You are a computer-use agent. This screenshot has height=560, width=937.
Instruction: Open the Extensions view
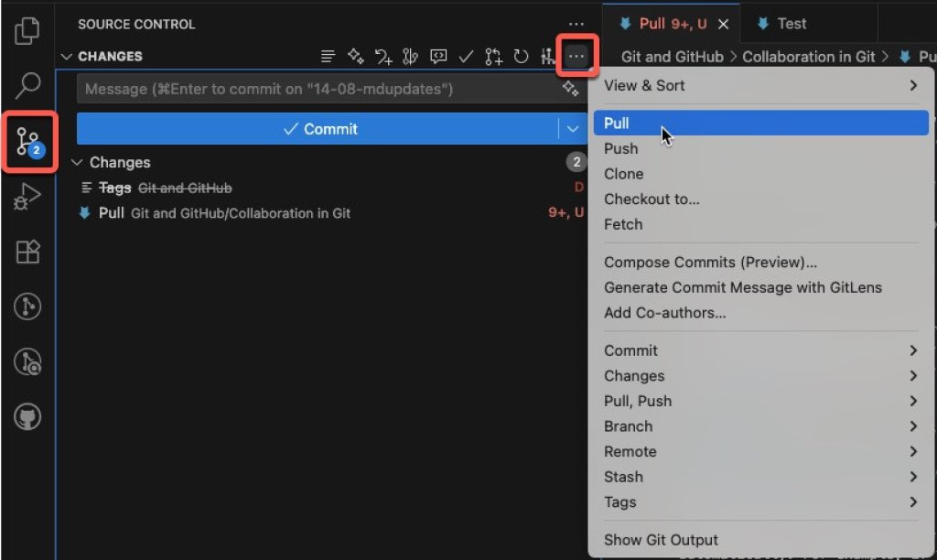click(28, 252)
